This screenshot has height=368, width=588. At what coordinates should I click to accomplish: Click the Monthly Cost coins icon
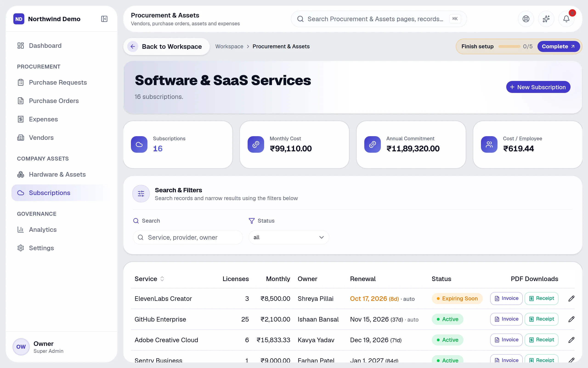tap(256, 145)
